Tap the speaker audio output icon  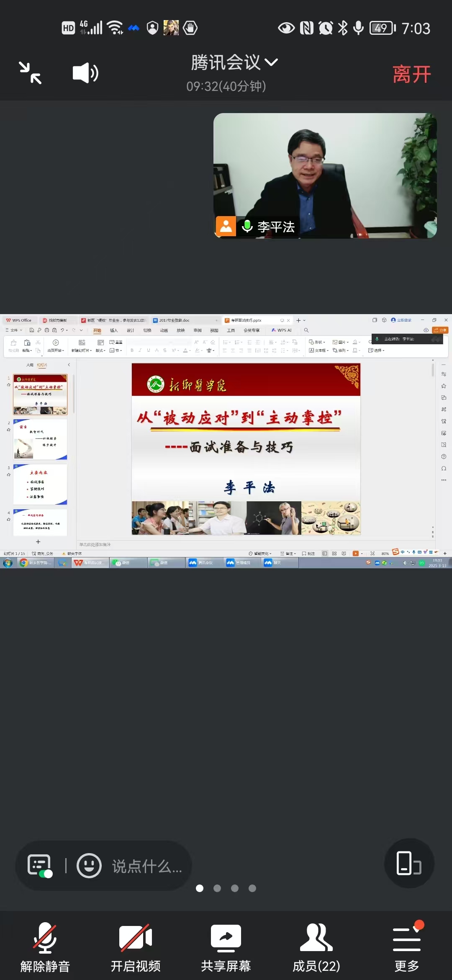point(85,73)
